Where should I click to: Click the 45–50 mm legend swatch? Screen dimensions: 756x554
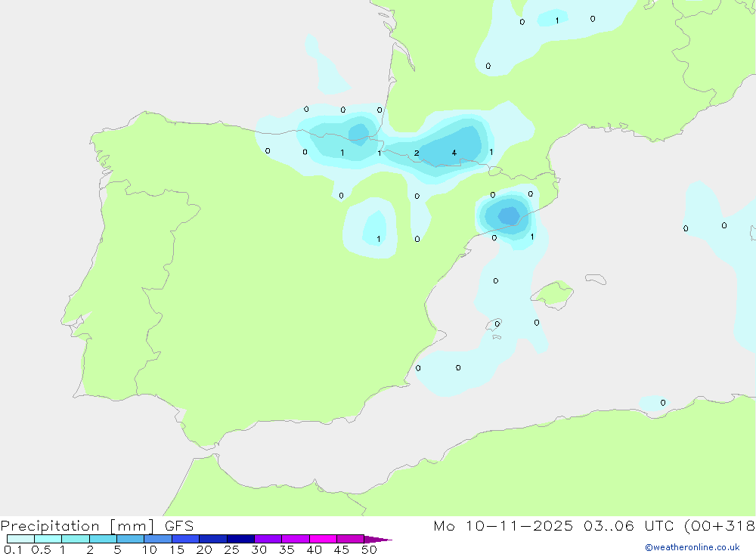[x=351, y=539]
